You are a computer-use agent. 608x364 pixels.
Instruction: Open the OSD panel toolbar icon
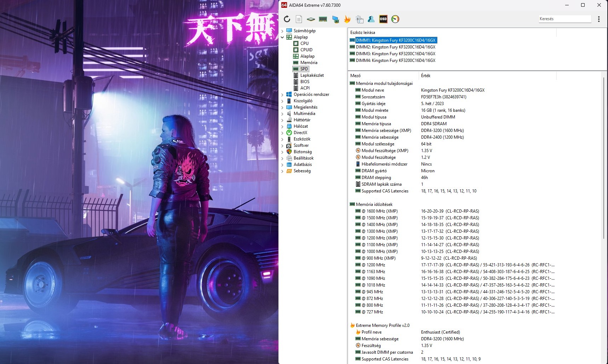(383, 19)
